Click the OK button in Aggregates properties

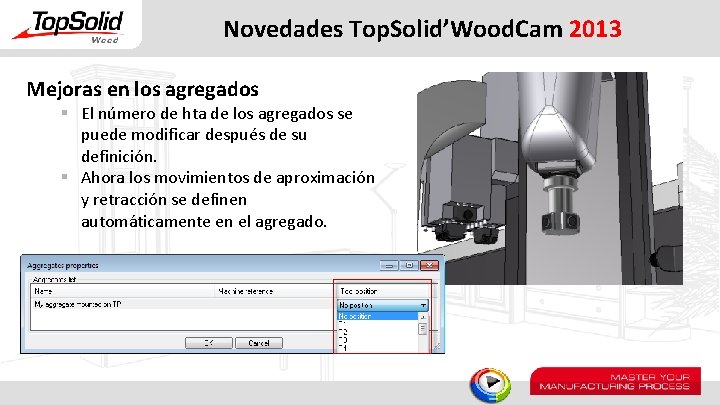click(208, 343)
